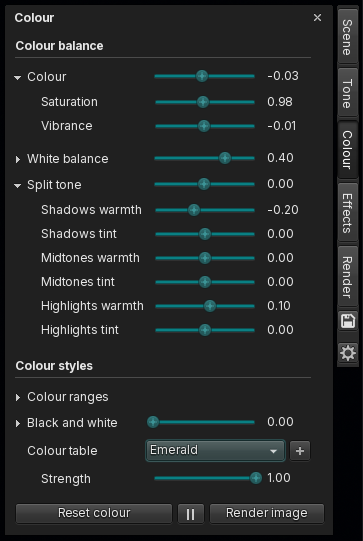Open settings gear icon in sidebar
Viewport: 363px width, 541px height.
(x=347, y=353)
